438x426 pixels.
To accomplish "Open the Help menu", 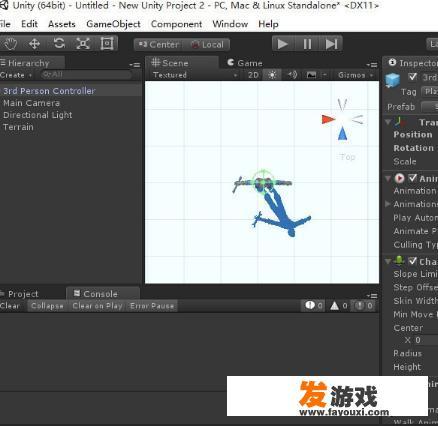I will (268, 24).
